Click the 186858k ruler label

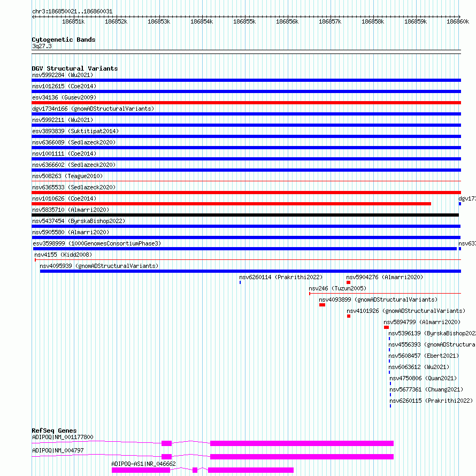(x=373, y=21)
